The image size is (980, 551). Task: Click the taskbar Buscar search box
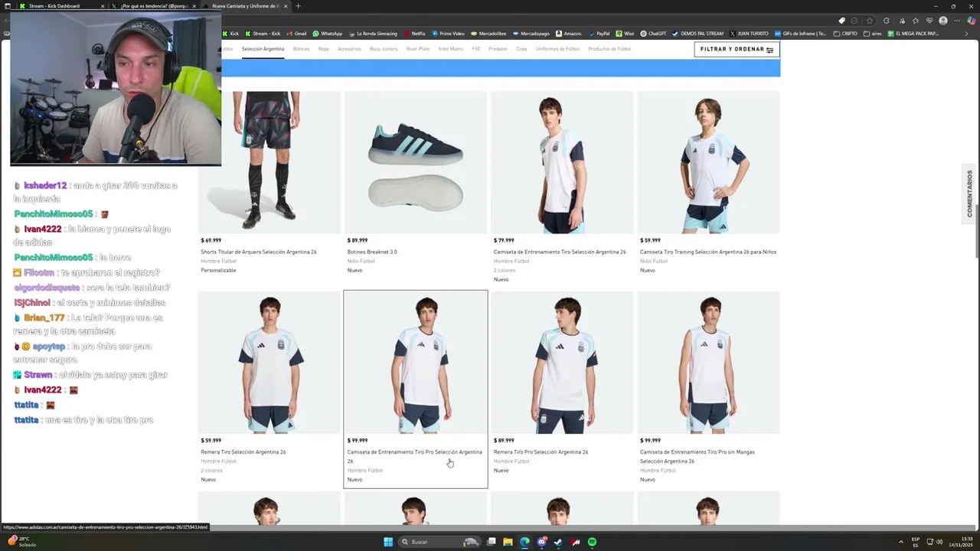(439, 542)
